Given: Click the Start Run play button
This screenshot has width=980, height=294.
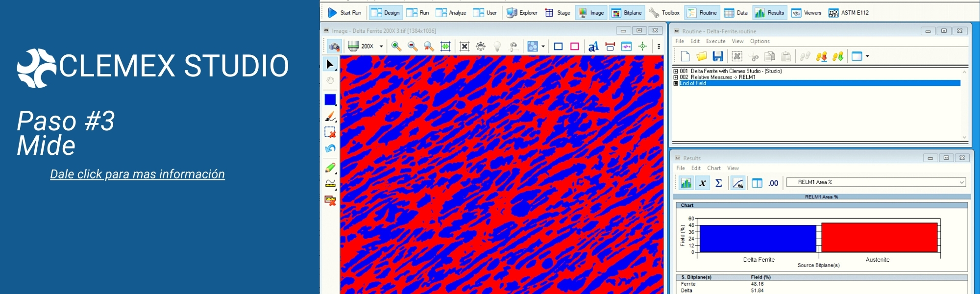Looking at the screenshot, I should 344,13.
